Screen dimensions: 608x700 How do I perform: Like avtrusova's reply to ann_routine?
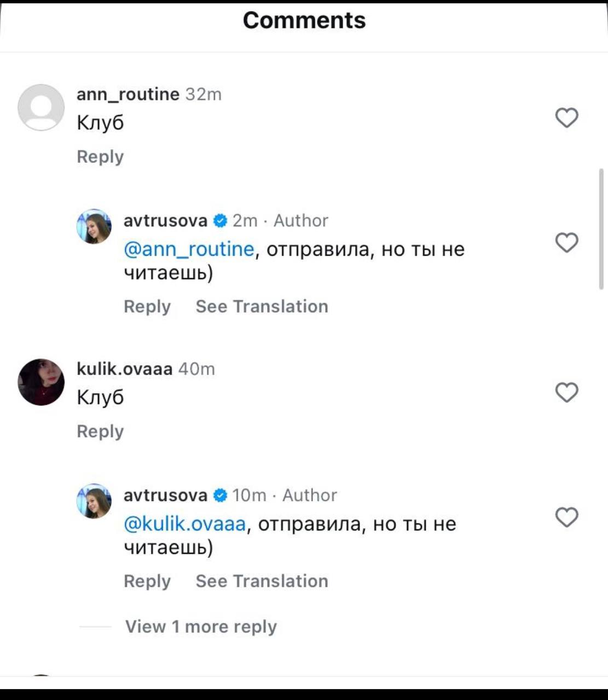(x=566, y=242)
